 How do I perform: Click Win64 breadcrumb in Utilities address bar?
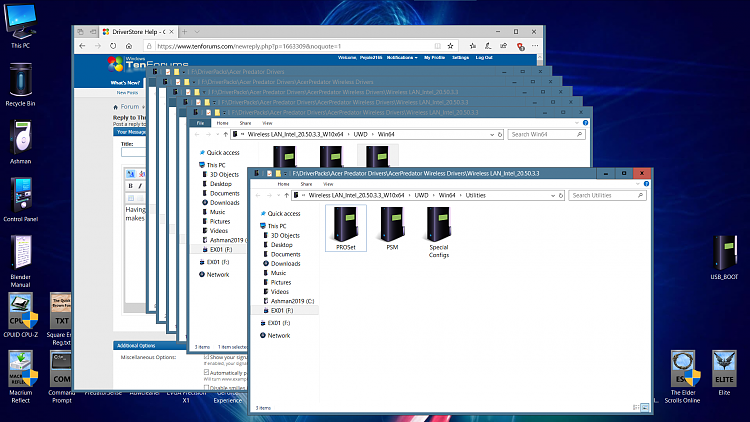click(x=447, y=195)
